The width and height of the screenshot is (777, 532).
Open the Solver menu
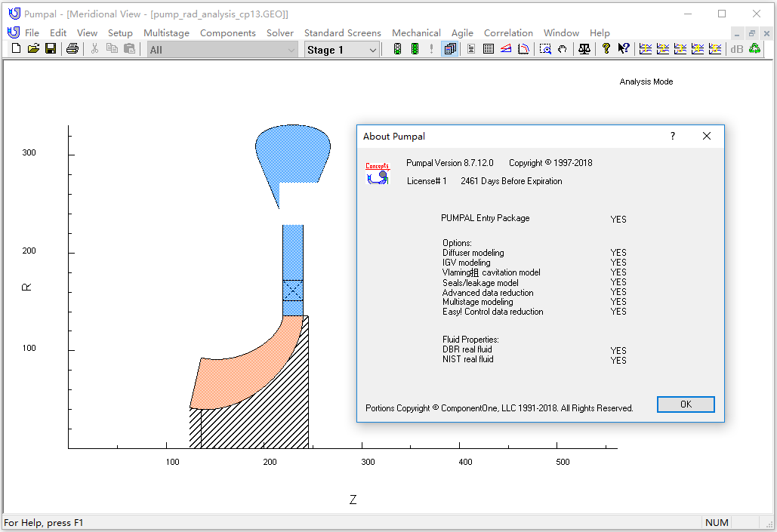(x=280, y=32)
